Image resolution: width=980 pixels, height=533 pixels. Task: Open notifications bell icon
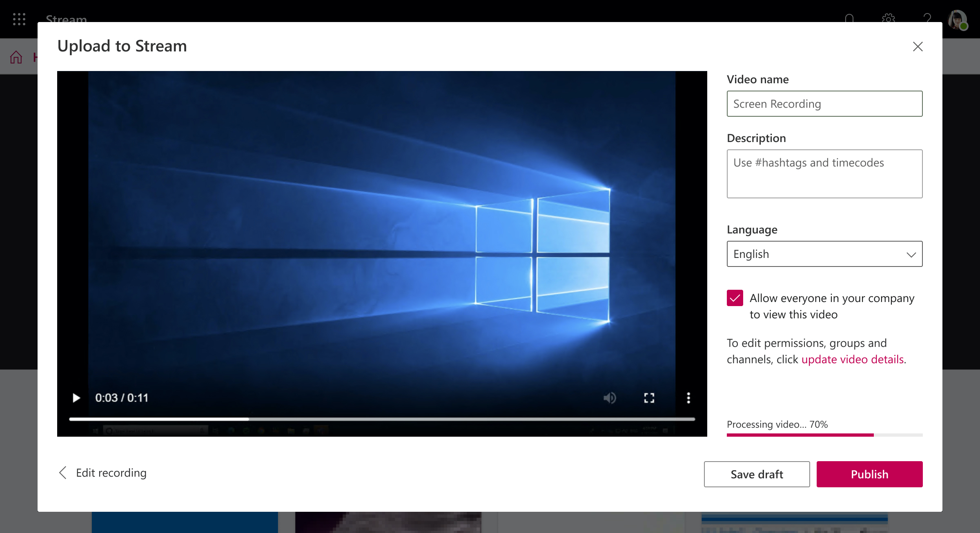pyautogui.click(x=849, y=19)
